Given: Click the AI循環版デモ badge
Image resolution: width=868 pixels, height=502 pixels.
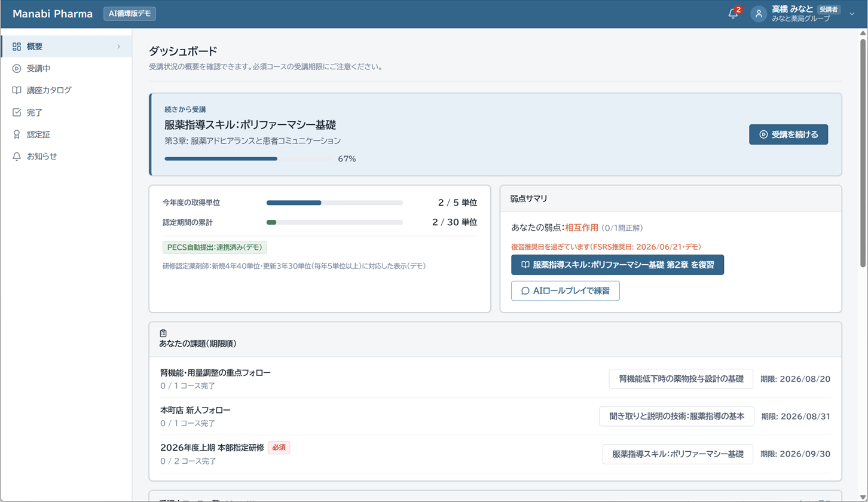Looking at the screenshot, I should (x=129, y=14).
